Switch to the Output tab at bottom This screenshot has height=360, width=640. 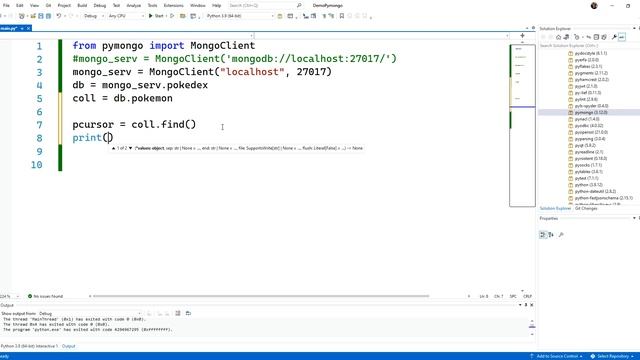69,346
